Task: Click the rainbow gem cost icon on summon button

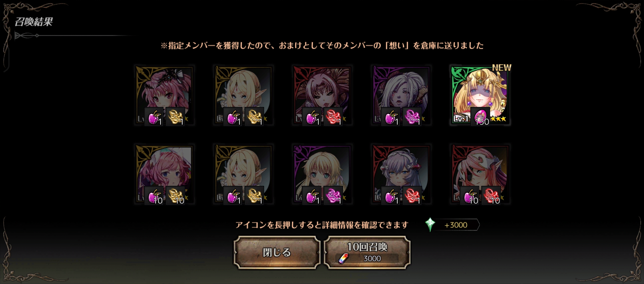Action: [343, 258]
